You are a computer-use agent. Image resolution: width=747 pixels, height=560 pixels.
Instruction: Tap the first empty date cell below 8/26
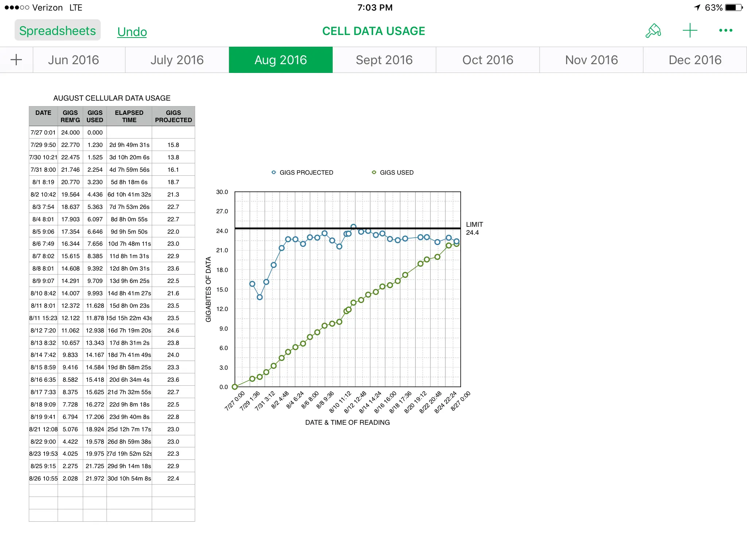(43, 491)
